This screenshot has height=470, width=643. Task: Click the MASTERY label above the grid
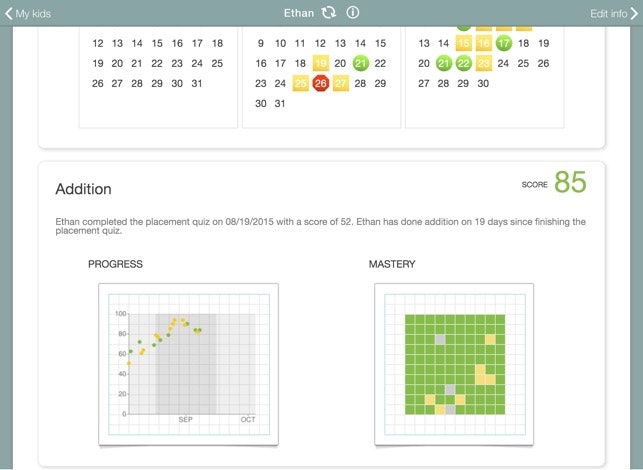coord(392,264)
